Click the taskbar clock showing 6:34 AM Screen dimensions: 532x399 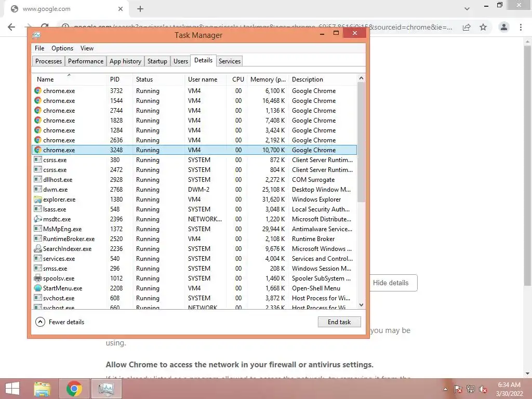[509, 389]
